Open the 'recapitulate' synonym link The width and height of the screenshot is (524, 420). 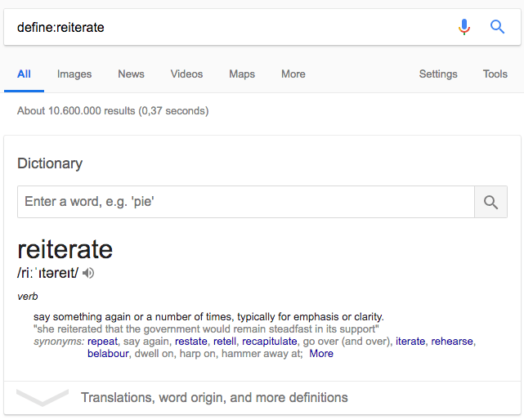(269, 341)
